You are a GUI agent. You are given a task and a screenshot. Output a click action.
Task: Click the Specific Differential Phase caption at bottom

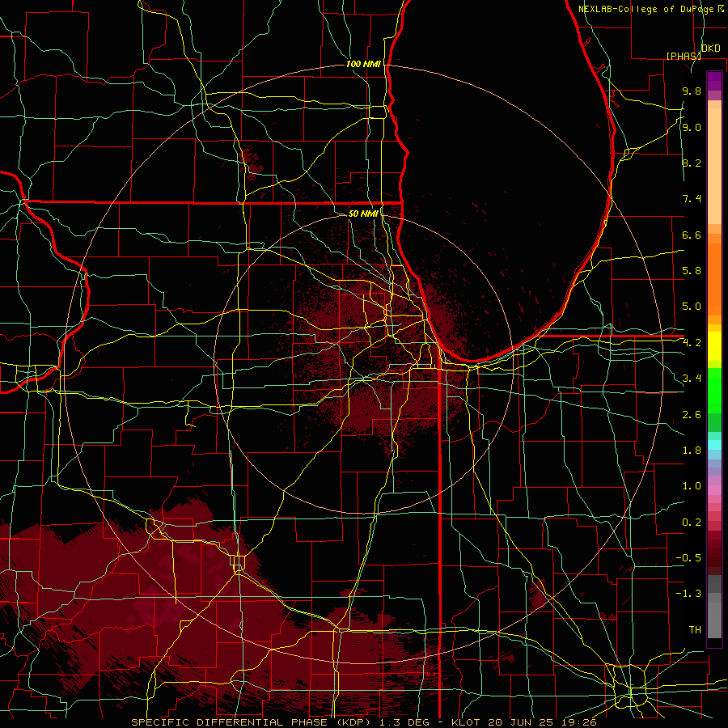[366, 722]
